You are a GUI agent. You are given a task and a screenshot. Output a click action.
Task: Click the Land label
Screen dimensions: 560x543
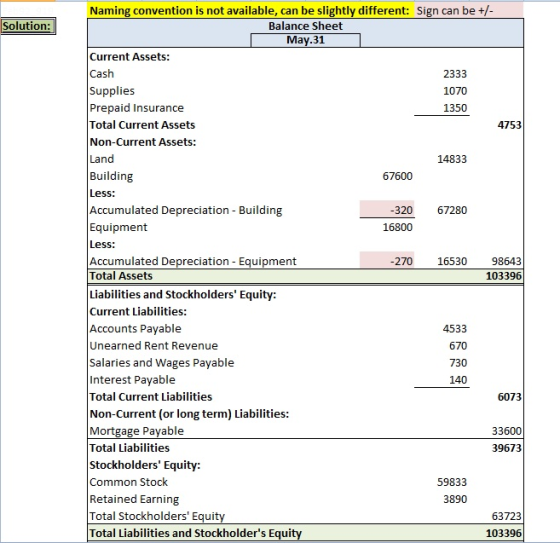coord(102,159)
